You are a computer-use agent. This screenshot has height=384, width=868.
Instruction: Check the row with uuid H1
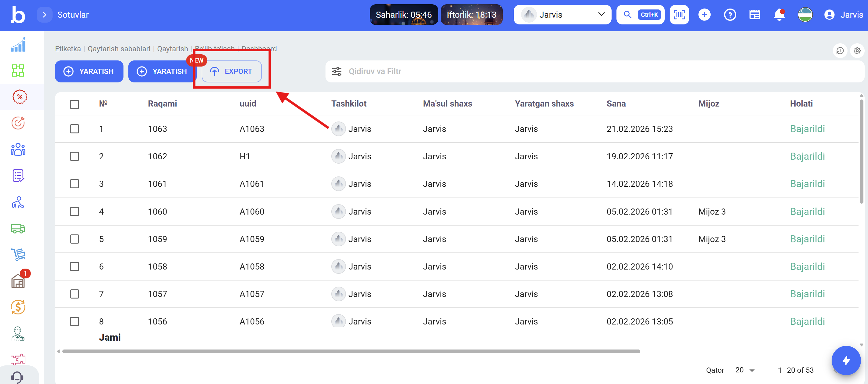pos(75,157)
